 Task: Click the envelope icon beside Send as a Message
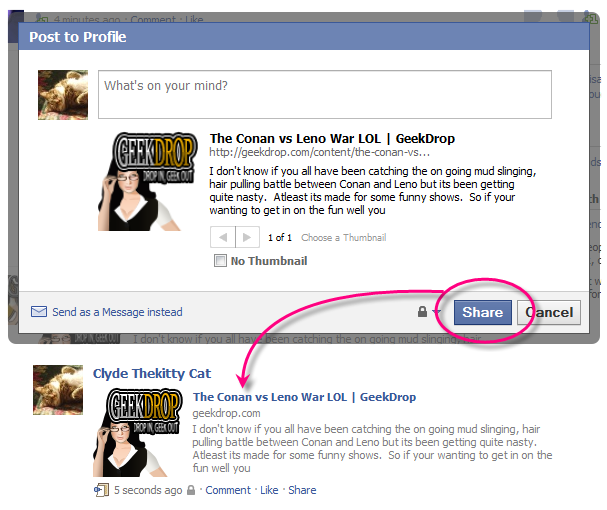click(x=39, y=312)
